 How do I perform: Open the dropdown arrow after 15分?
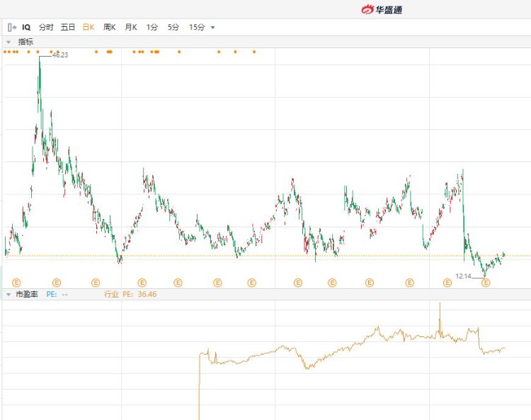pos(212,28)
